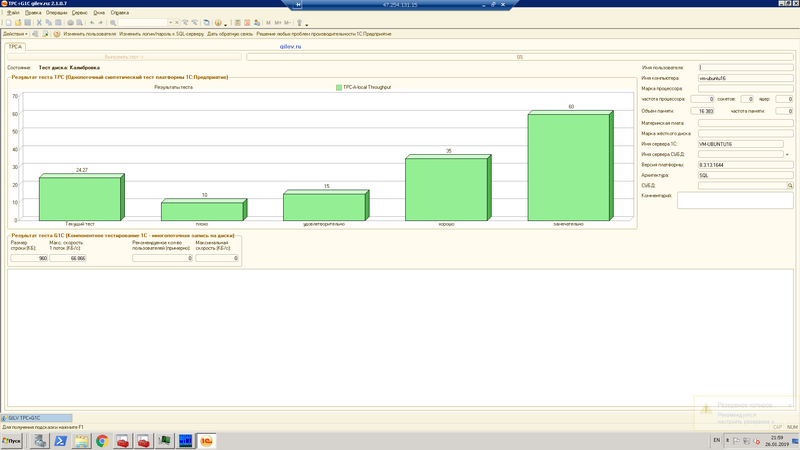Click the Выполнить тест button
This screenshot has height=450, width=800.
124,57
